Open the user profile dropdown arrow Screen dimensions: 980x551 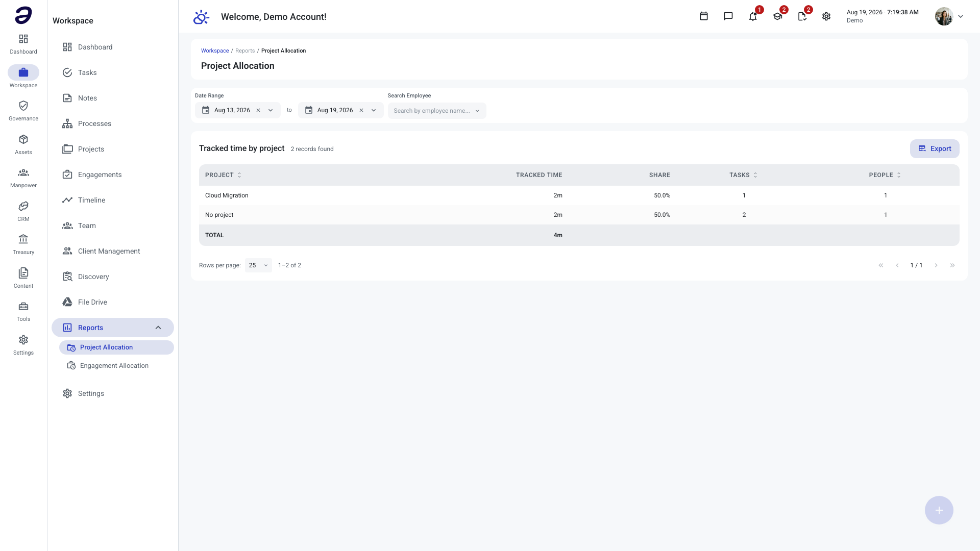961,16
